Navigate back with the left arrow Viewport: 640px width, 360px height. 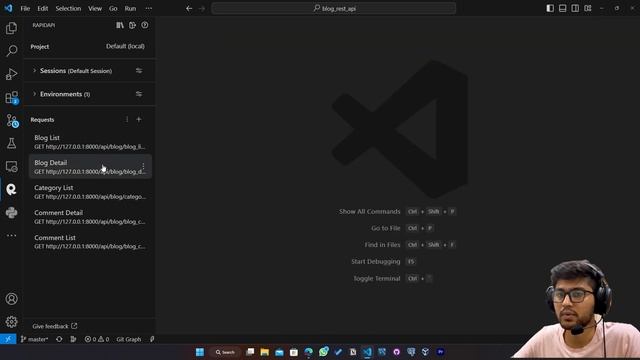click(189, 8)
